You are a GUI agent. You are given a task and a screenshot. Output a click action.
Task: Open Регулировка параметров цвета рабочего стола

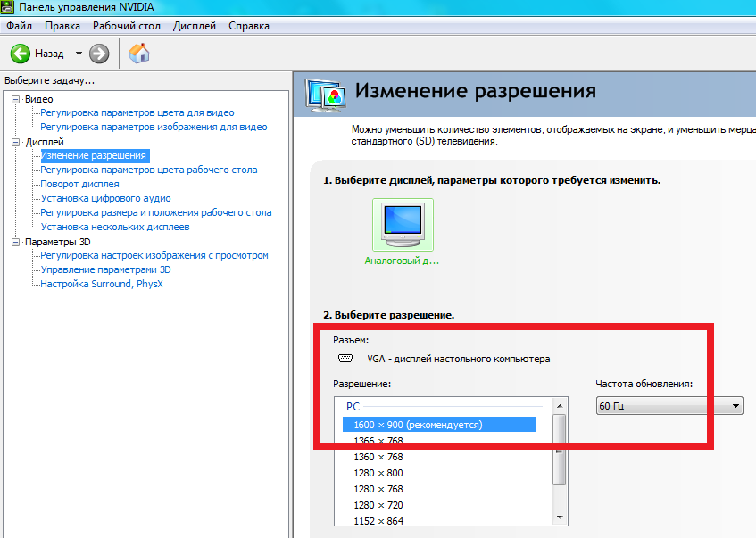[148, 170]
